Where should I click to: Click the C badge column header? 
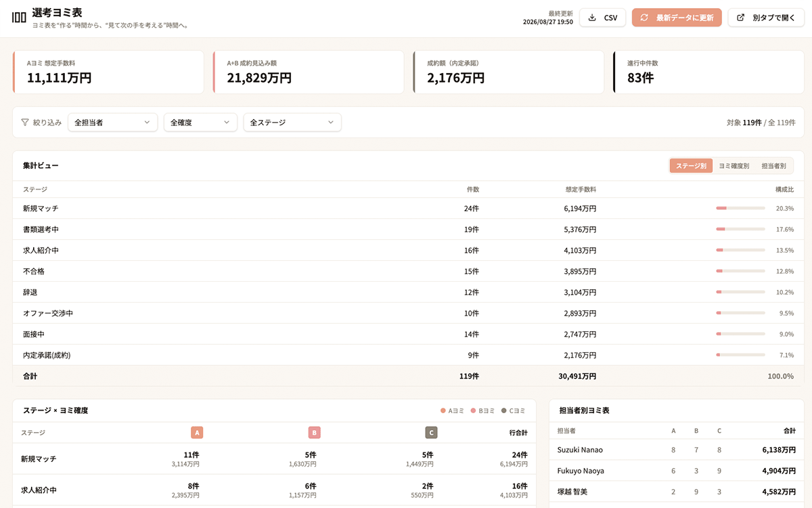(431, 432)
